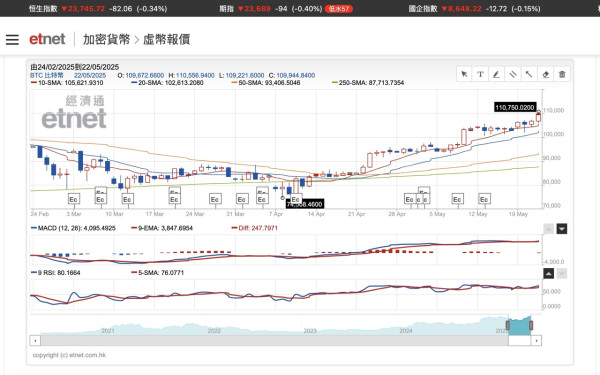This screenshot has height=375, width=600.
Task: Click the 低水57 red badge
Action: [x=339, y=9]
